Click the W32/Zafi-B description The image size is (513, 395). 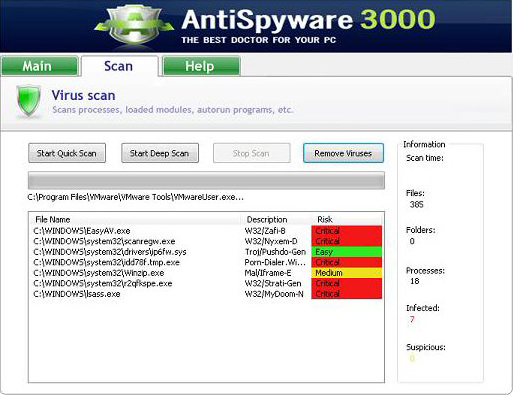265,231
